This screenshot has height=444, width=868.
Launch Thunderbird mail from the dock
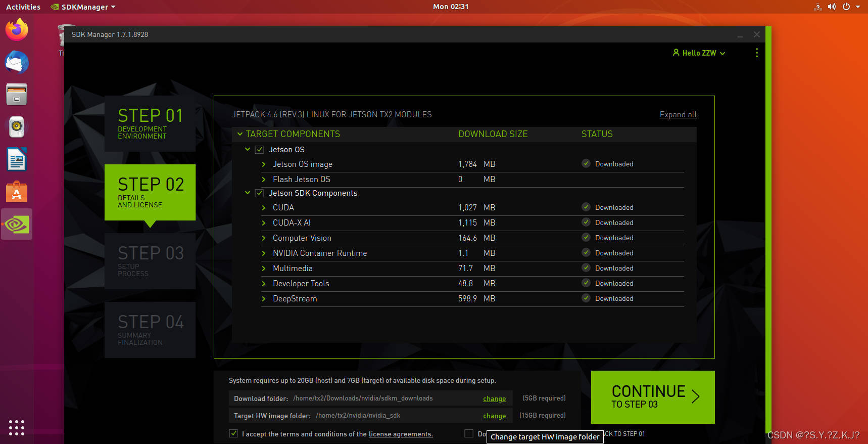pos(17,62)
